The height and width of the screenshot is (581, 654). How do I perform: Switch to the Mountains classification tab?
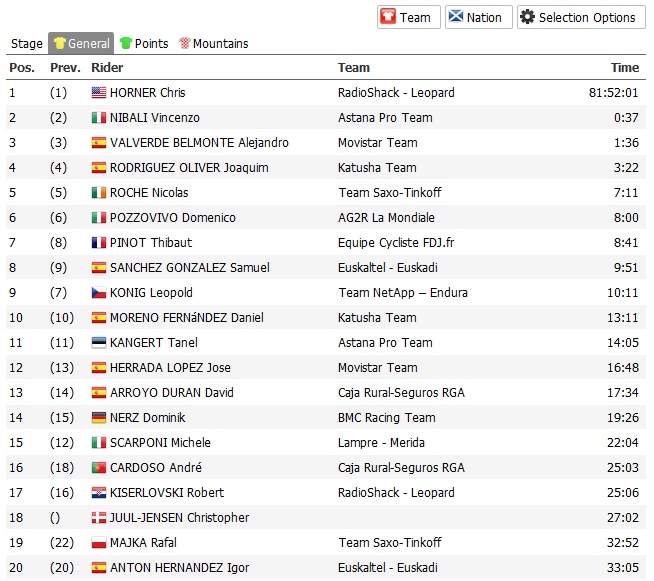220,44
